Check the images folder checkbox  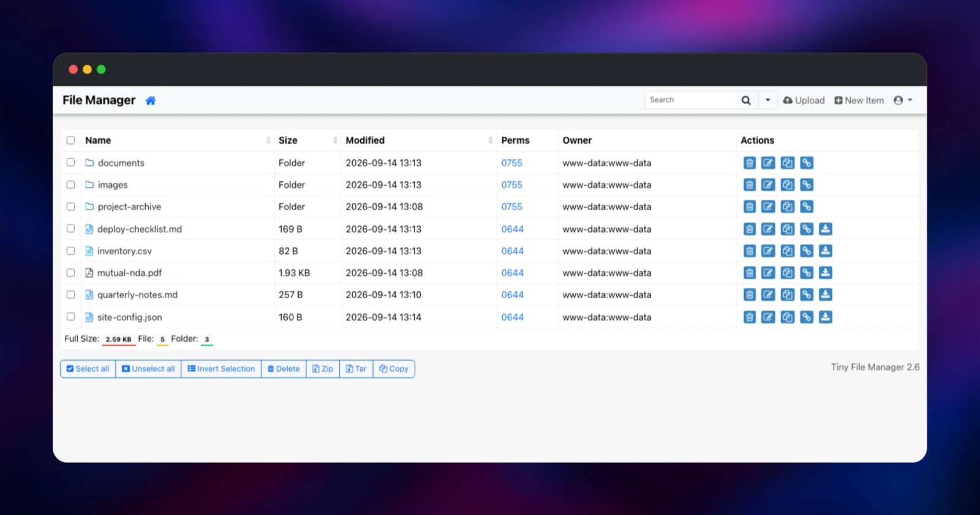pyautogui.click(x=70, y=184)
